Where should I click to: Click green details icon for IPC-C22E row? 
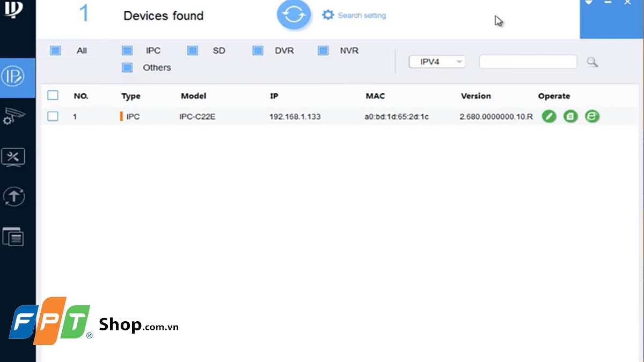point(570,116)
